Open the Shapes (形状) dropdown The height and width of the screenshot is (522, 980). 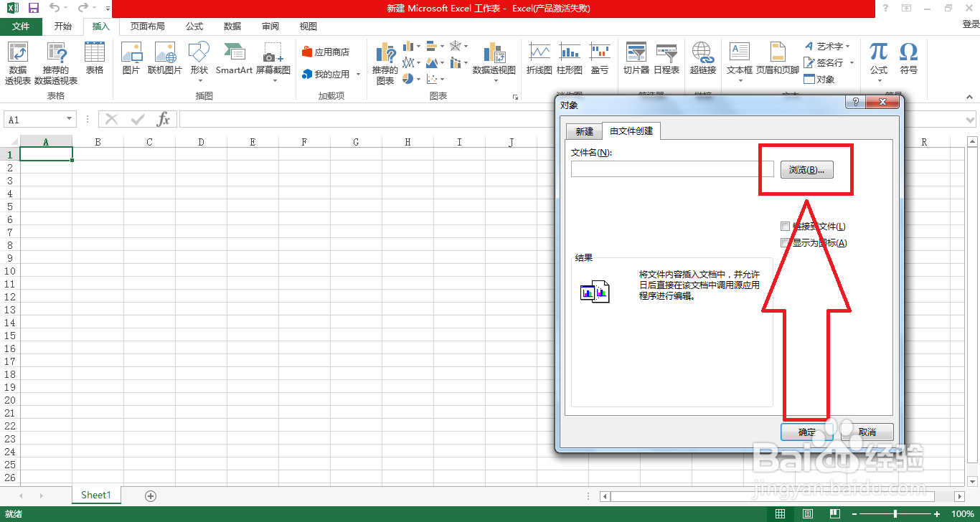pos(199,80)
